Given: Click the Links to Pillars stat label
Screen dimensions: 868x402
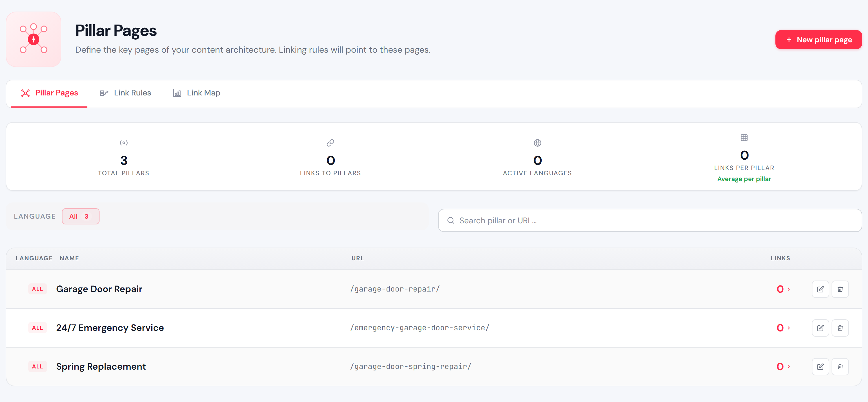Looking at the screenshot, I should point(330,173).
